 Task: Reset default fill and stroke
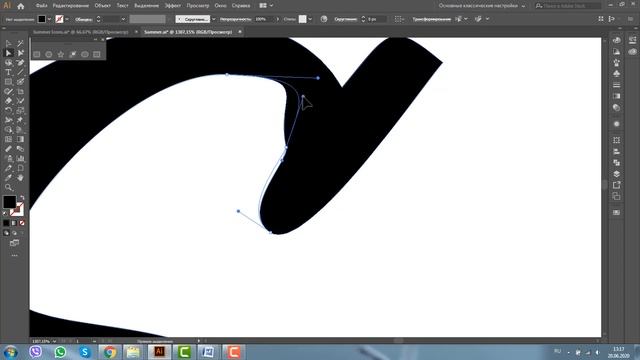coord(5,213)
